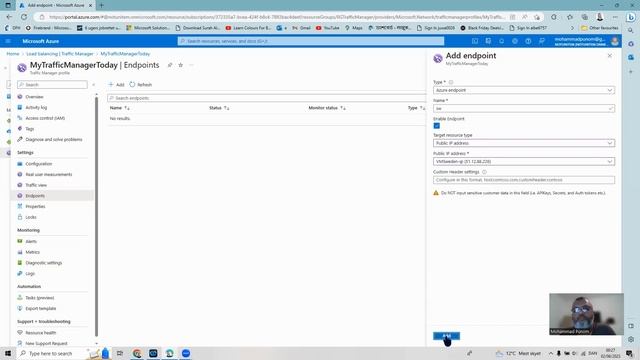The height and width of the screenshot is (360, 640).
Task: Go back in browser
Action: 9,17
